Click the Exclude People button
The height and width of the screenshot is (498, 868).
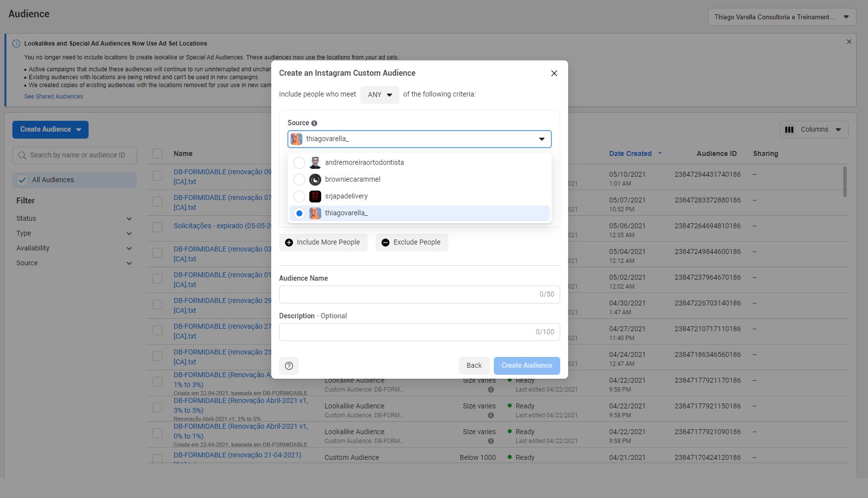(411, 243)
